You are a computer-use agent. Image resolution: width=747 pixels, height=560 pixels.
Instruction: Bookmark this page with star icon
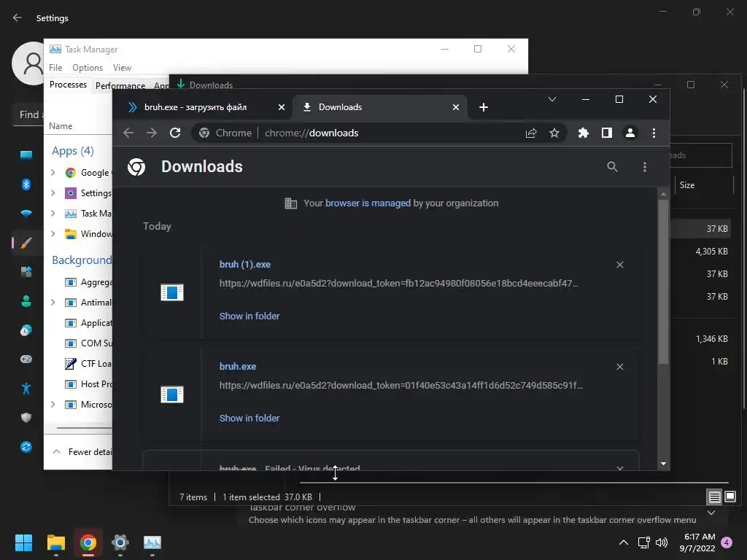pyautogui.click(x=554, y=133)
